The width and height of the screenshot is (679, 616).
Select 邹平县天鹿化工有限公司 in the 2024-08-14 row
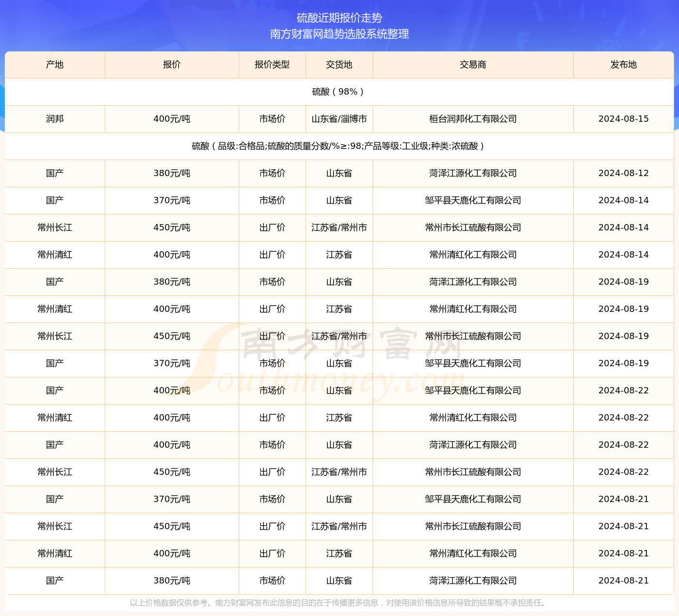pyautogui.click(x=473, y=200)
